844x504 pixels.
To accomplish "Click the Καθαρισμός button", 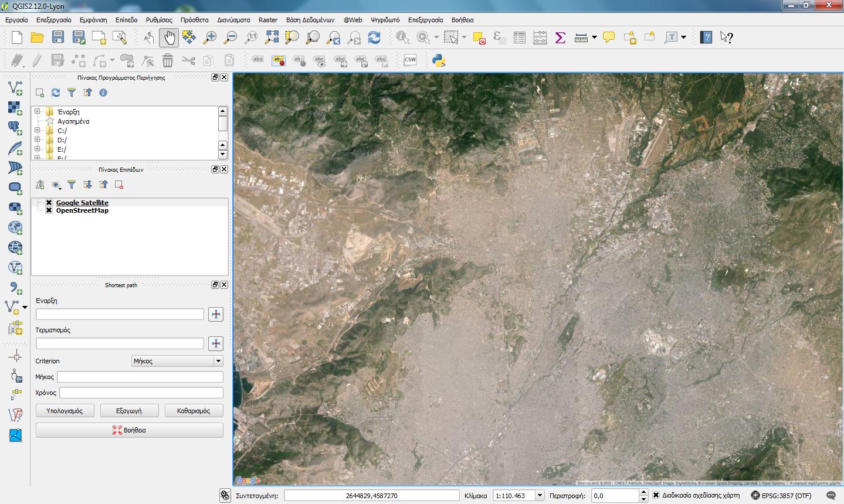I will pos(194,411).
